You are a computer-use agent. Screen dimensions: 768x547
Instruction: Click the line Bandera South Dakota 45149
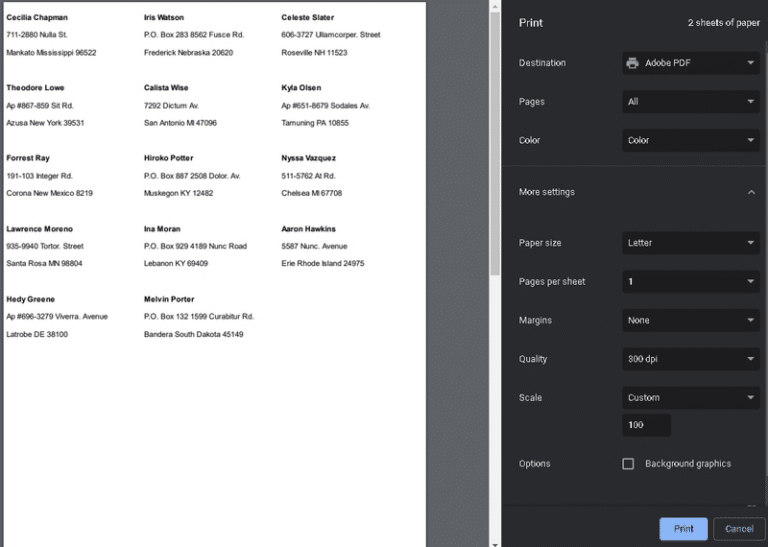[x=193, y=334]
